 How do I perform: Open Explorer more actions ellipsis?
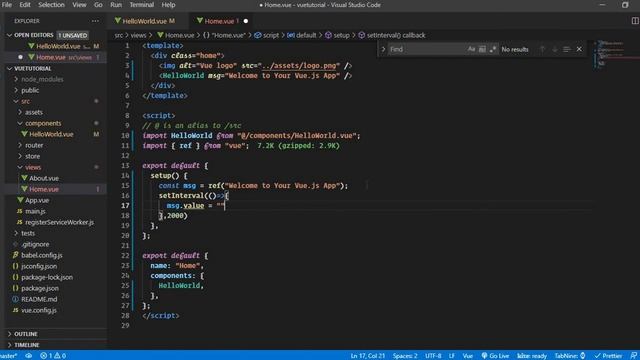point(95,21)
